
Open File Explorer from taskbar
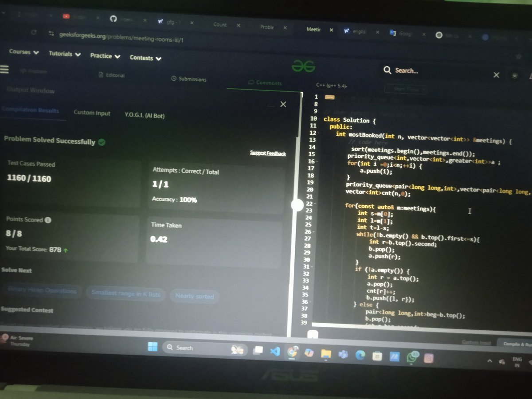(x=326, y=354)
